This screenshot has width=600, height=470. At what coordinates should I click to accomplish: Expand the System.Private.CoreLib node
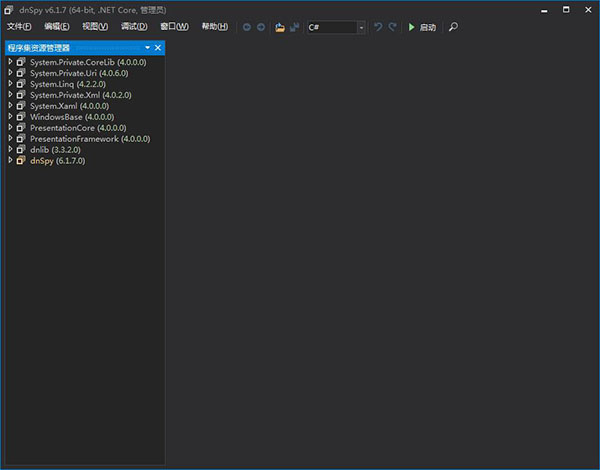coord(10,62)
